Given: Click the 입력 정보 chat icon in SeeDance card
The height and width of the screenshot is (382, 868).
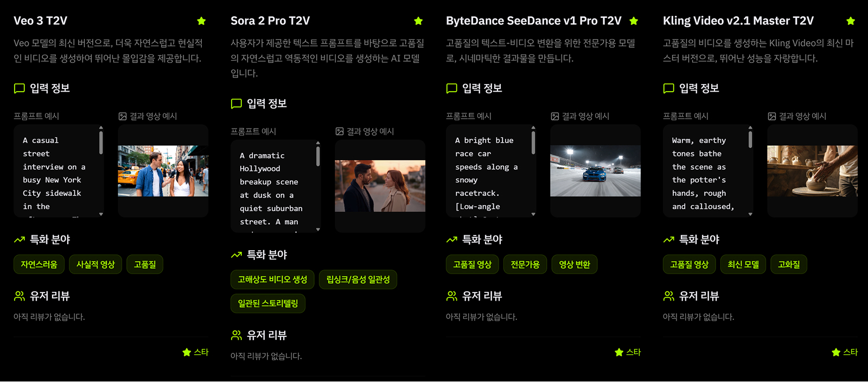Looking at the screenshot, I should 452,88.
